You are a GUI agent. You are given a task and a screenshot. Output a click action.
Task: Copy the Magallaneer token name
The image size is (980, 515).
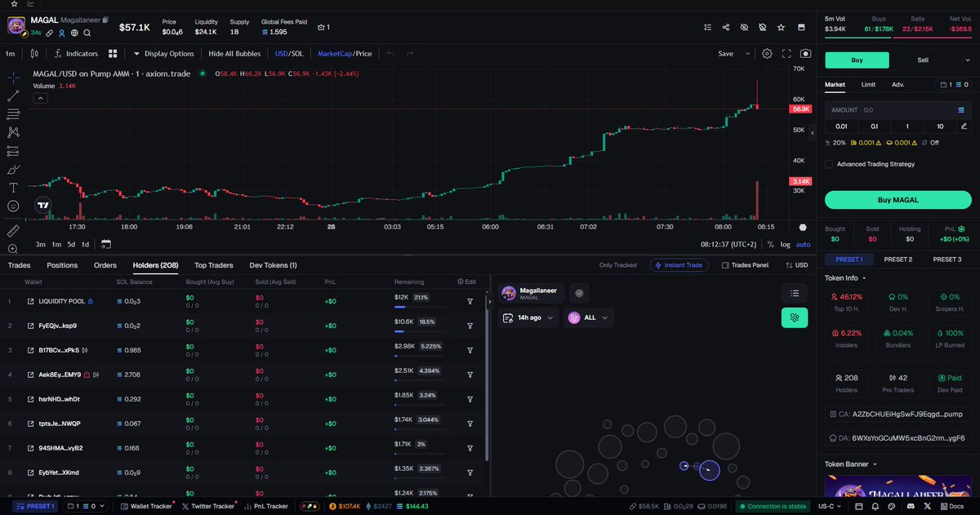[x=105, y=19]
